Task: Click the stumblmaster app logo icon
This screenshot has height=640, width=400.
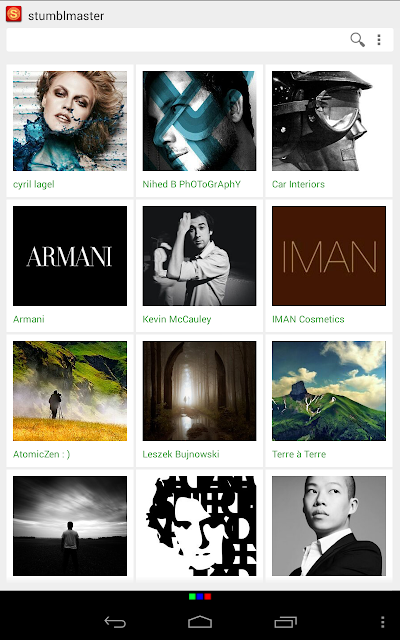Action: tap(13, 14)
